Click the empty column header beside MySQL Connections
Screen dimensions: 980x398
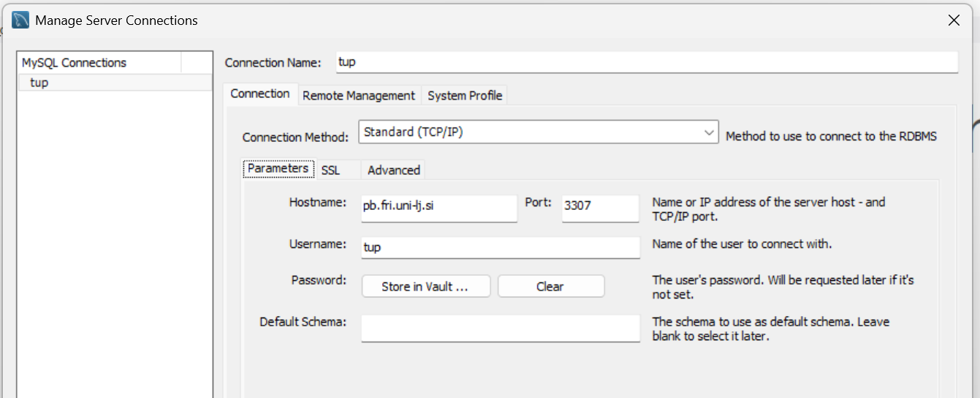[x=197, y=63]
